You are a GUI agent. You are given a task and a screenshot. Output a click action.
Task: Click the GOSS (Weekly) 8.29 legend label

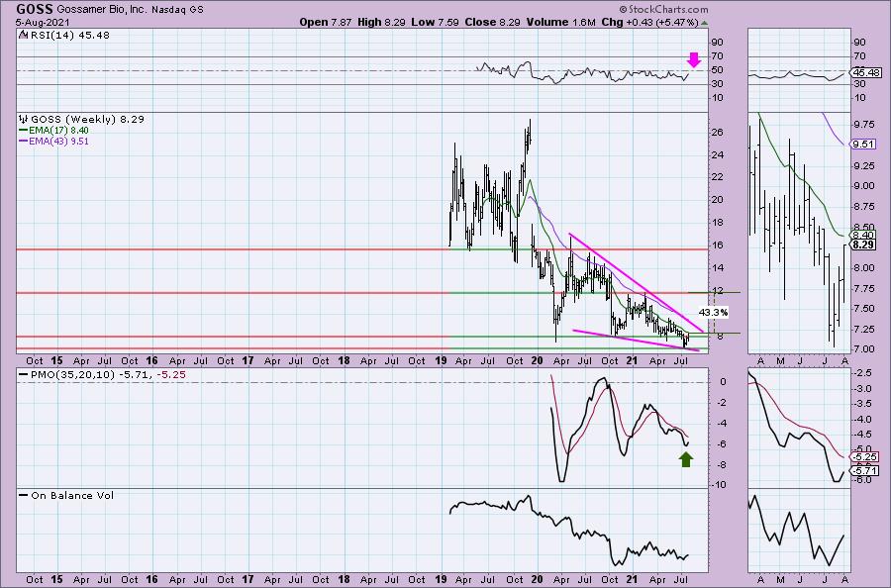(x=87, y=120)
